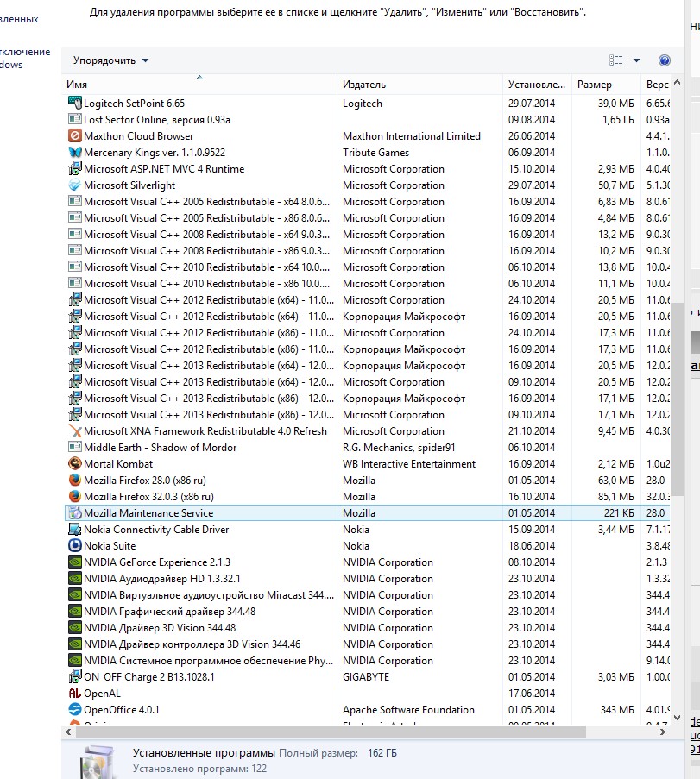
Task: Click the scroll down arrow of the list
Action: 677,718
